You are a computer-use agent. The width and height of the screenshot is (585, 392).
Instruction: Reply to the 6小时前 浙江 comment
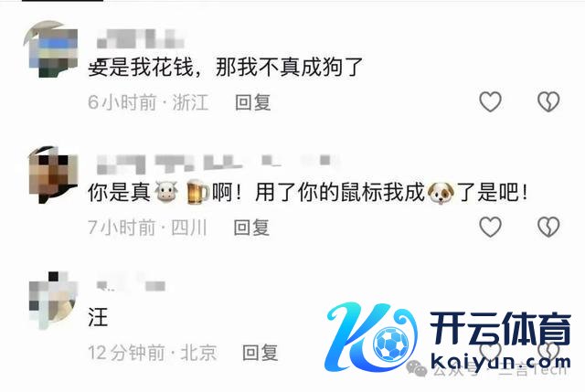coord(253,102)
